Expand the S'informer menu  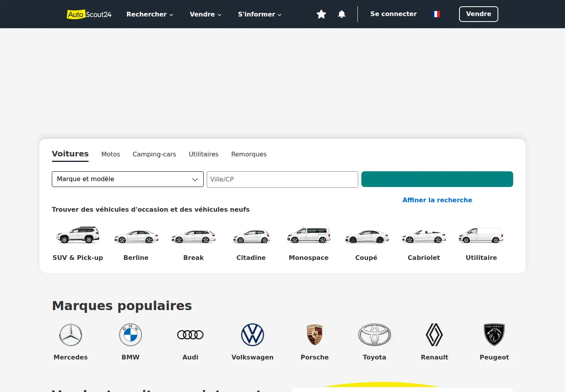point(260,14)
